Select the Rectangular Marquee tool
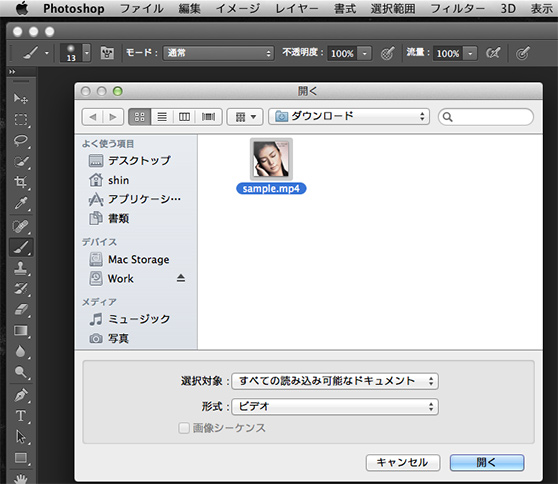The height and width of the screenshot is (484, 558). [21, 120]
